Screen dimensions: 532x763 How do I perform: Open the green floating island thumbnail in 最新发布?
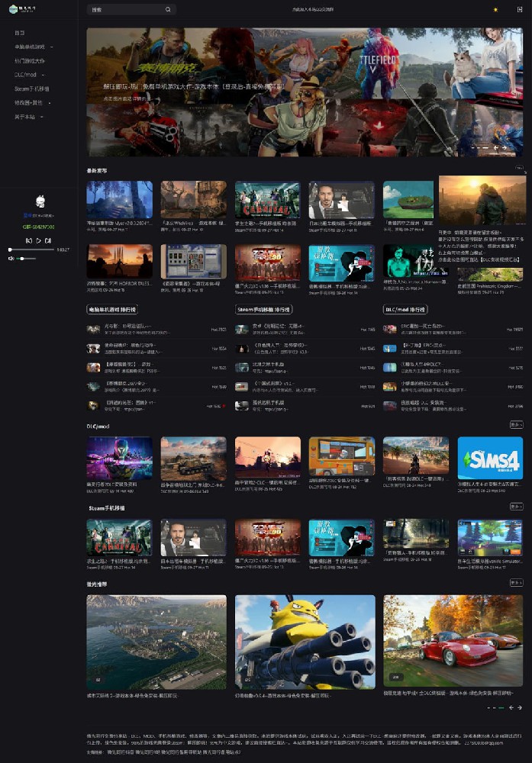coord(408,199)
